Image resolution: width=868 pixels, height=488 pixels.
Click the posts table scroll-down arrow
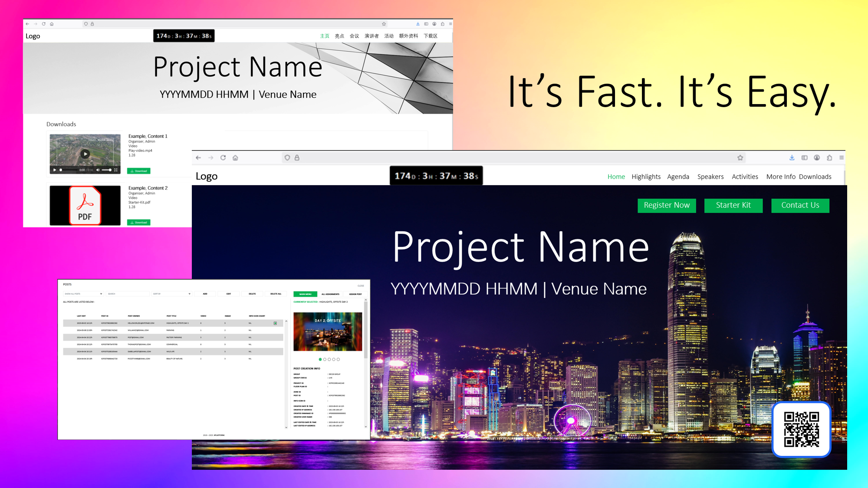(286, 427)
